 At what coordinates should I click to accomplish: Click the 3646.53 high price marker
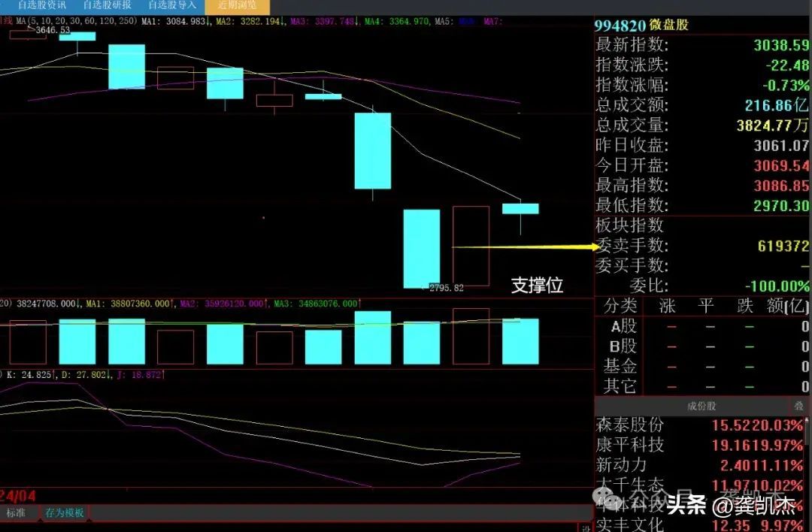click(x=52, y=30)
